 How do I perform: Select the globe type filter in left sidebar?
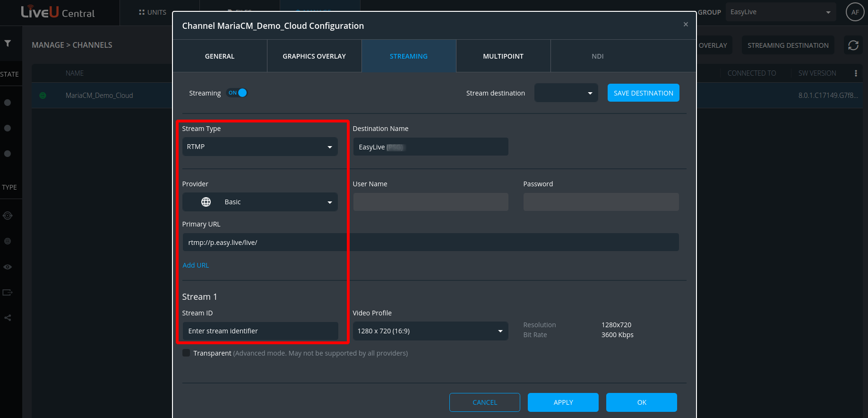coord(8,241)
